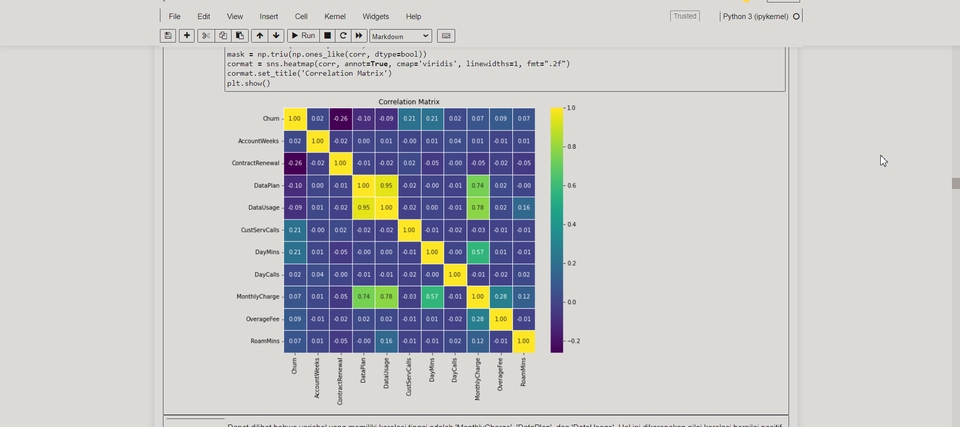This screenshot has width=960, height=427.
Task: Click the DayCalls x-axis label
Action: pos(455,370)
